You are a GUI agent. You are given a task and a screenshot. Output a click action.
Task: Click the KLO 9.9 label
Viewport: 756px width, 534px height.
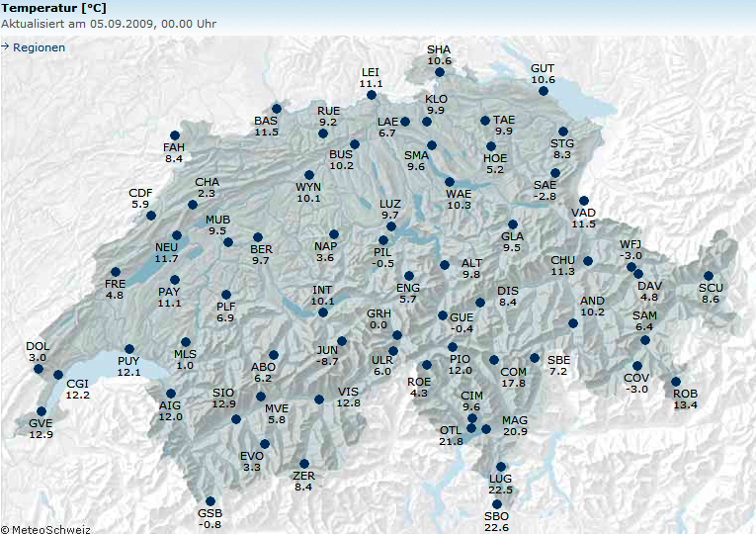coord(436,104)
